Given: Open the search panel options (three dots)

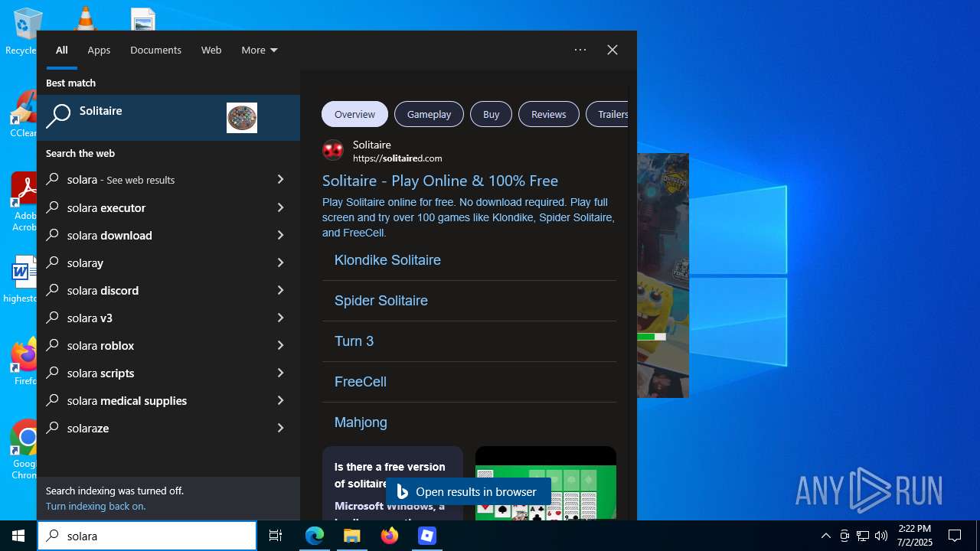Looking at the screenshot, I should click(580, 50).
